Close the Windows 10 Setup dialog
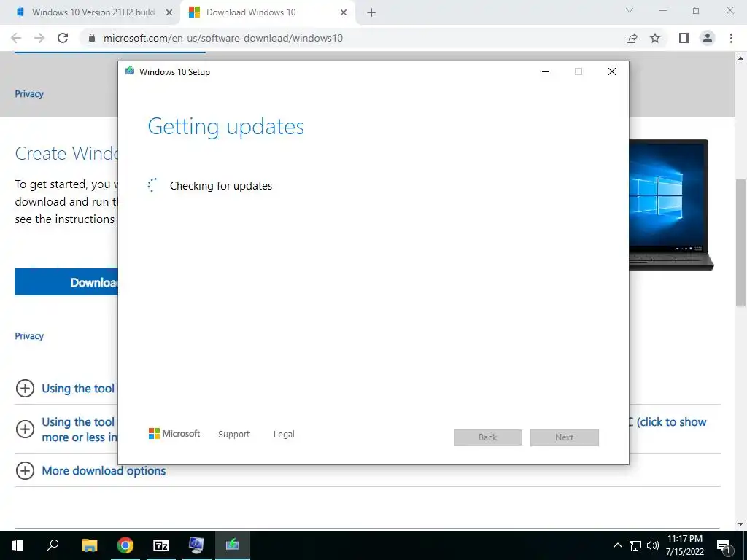This screenshot has width=747, height=560. (x=612, y=71)
